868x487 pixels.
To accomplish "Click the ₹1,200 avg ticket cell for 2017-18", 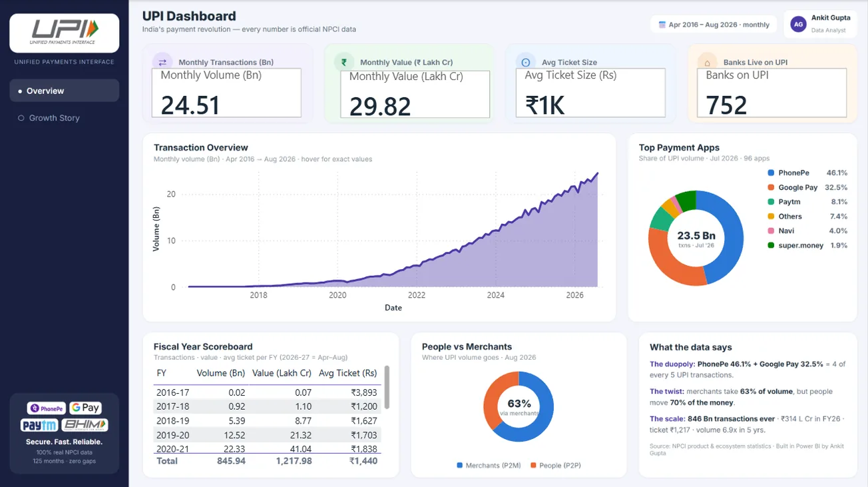I will point(364,406).
